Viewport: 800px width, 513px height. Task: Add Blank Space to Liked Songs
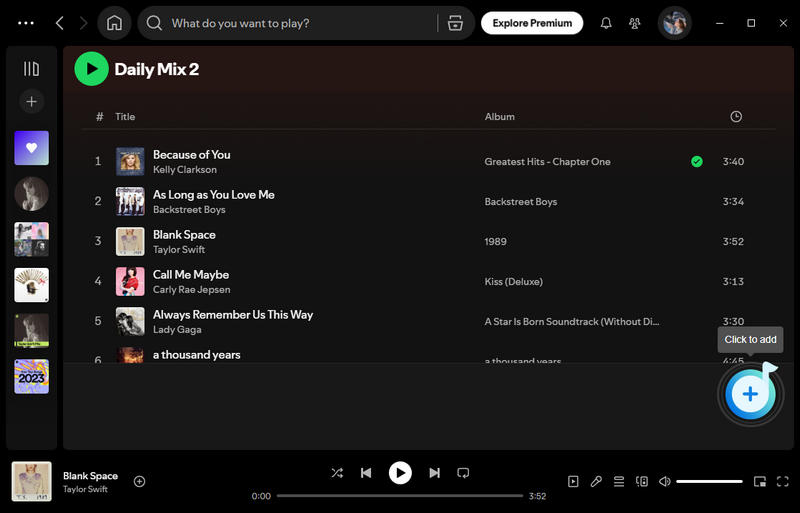139,481
